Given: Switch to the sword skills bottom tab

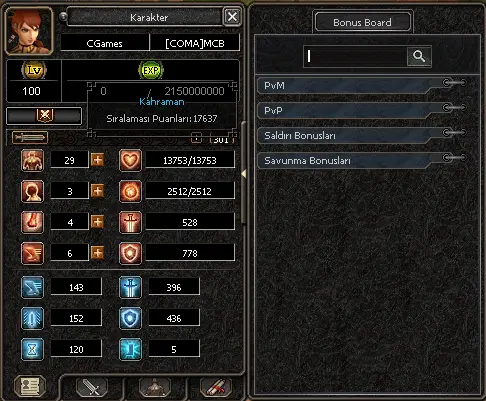Looking at the screenshot, I should pos(91,387).
